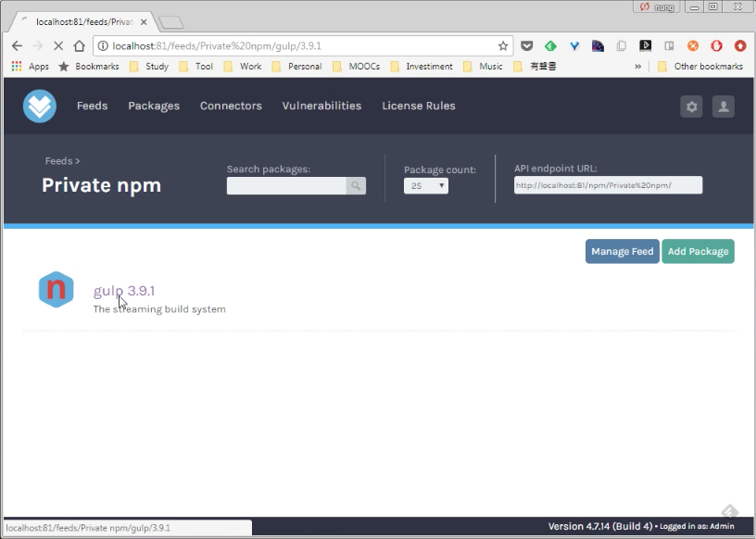The height and width of the screenshot is (539, 756).
Task: Click 'Logged in as: Admin' footer text
Action: (697, 526)
